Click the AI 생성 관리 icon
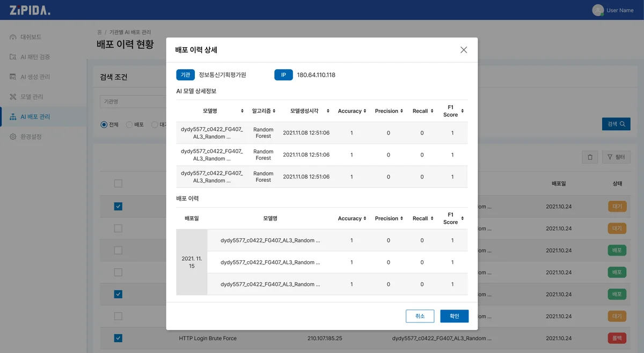The image size is (644, 353). tap(13, 77)
